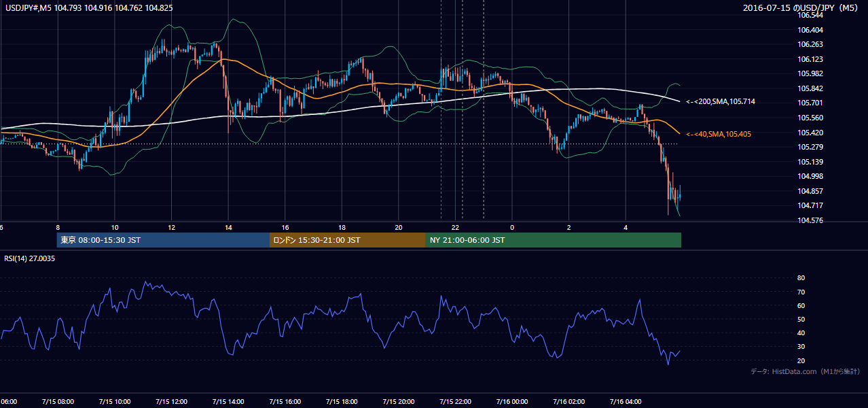Screen dimensions: 868x408
Task: Click hour tick 4 on chart axis
Action: 626,228
